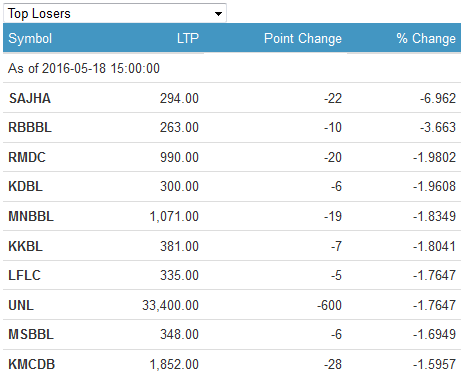Click the Point Change column header
The width and height of the screenshot is (462, 376).
pos(303,38)
